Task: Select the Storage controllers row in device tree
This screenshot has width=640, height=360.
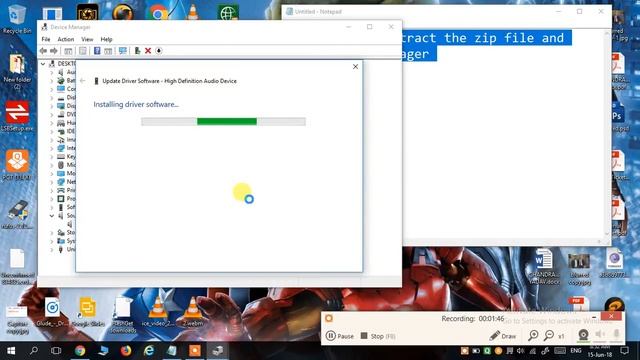Action: (x=66, y=232)
